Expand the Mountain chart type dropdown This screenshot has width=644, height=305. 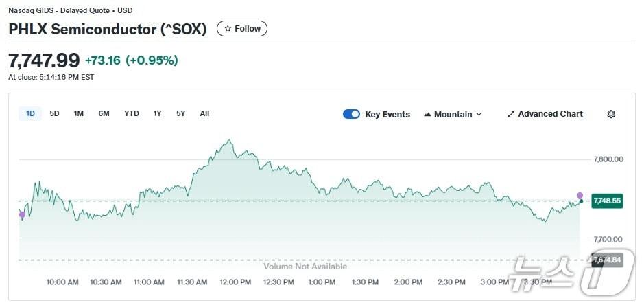(x=453, y=114)
